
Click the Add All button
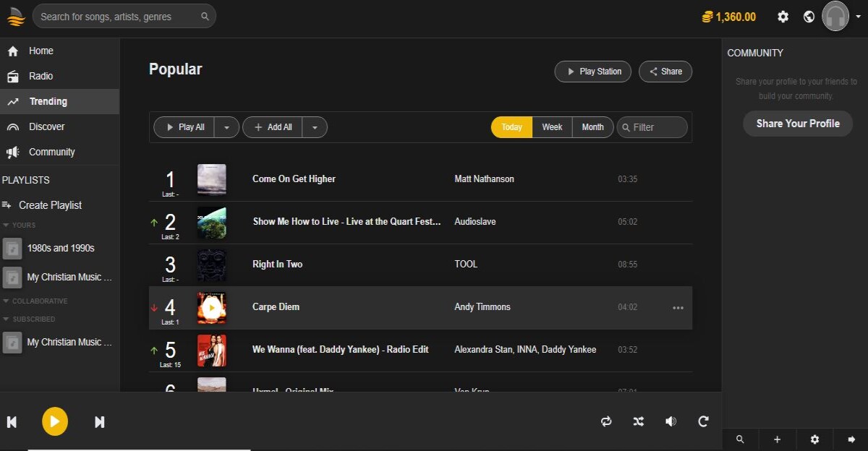coord(272,127)
